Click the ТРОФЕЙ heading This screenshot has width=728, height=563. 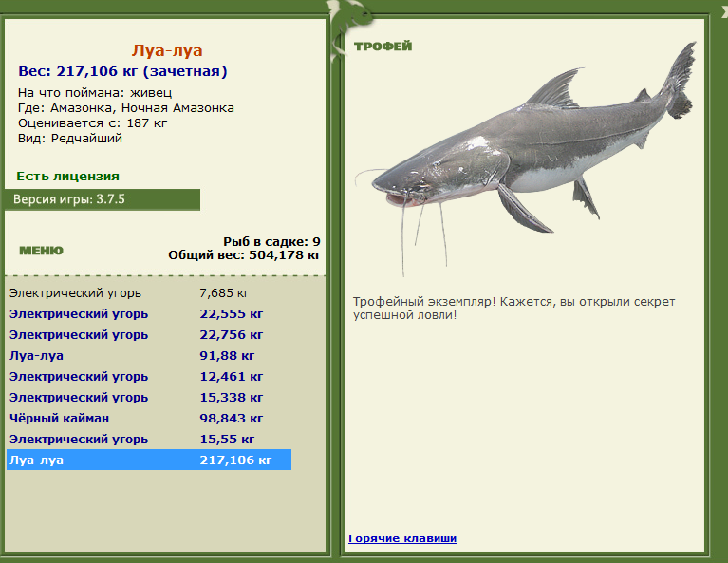point(383,46)
